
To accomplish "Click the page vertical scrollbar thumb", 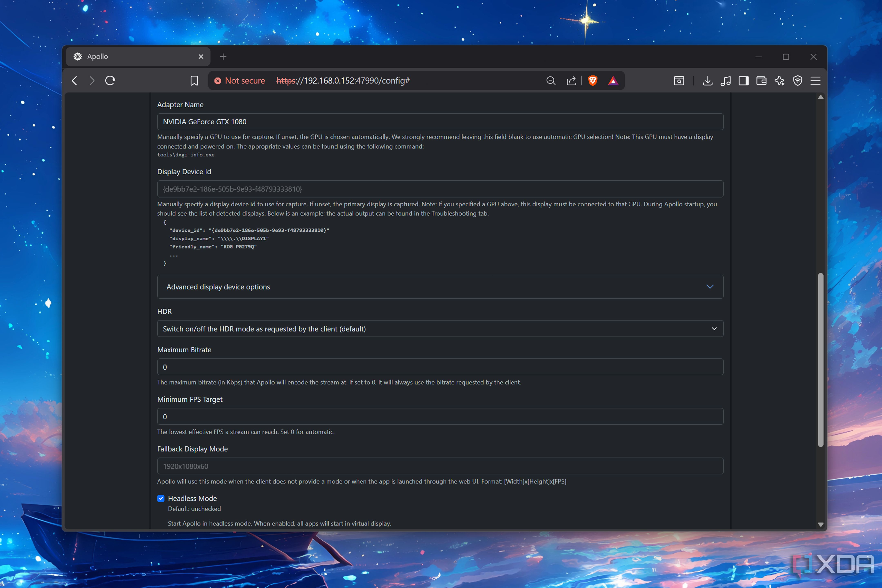I will pyautogui.click(x=821, y=360).
